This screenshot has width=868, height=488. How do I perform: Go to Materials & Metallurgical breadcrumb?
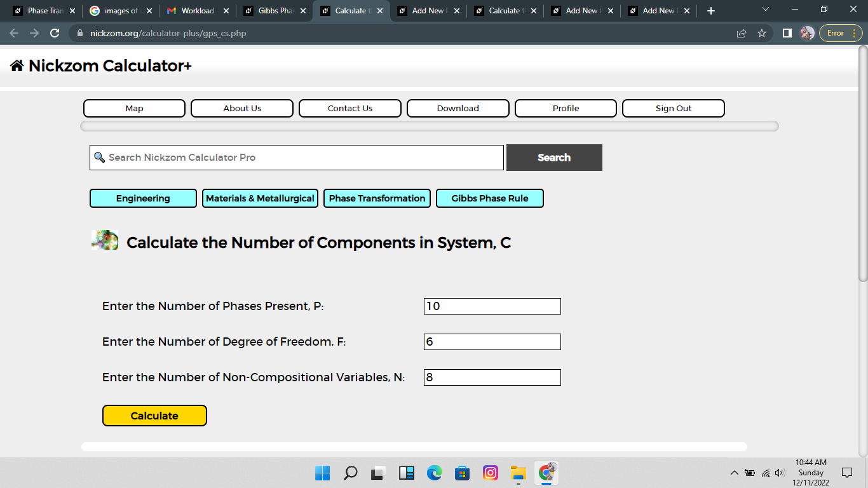point(260,198)
